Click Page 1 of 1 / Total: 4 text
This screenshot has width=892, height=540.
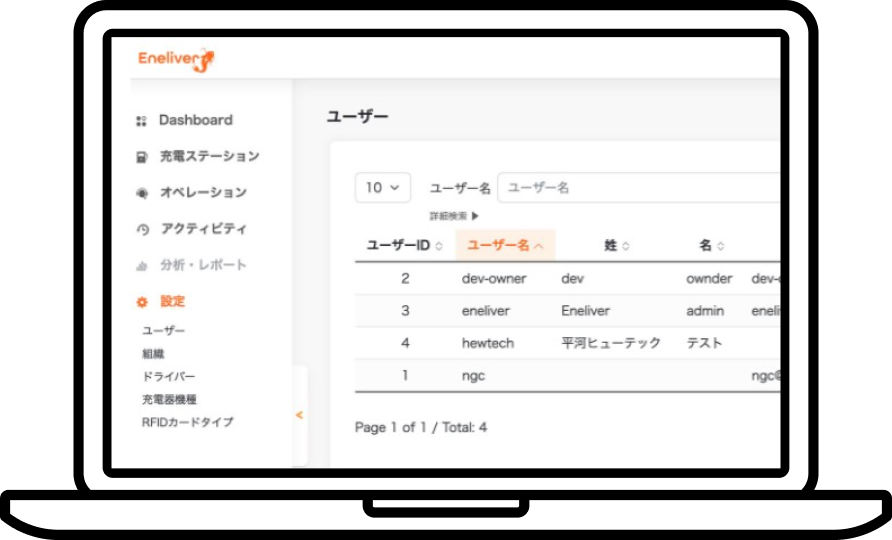[421, 428]
